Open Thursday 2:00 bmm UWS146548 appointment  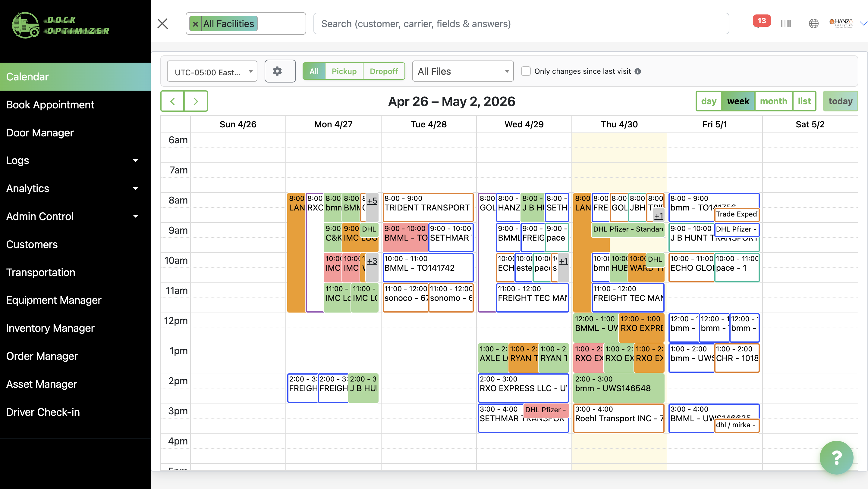click(x=619, y=388)
